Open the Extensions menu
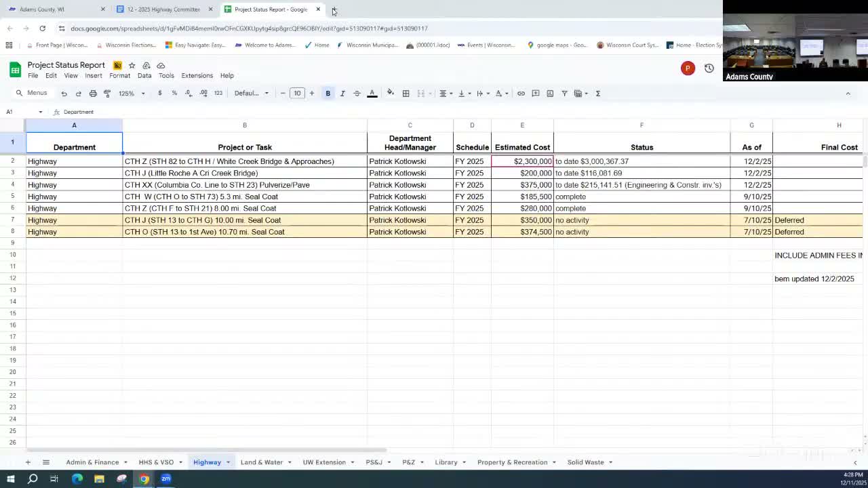Image resolution: width=868 pixels, height=488 pixels. coord(197,76)
